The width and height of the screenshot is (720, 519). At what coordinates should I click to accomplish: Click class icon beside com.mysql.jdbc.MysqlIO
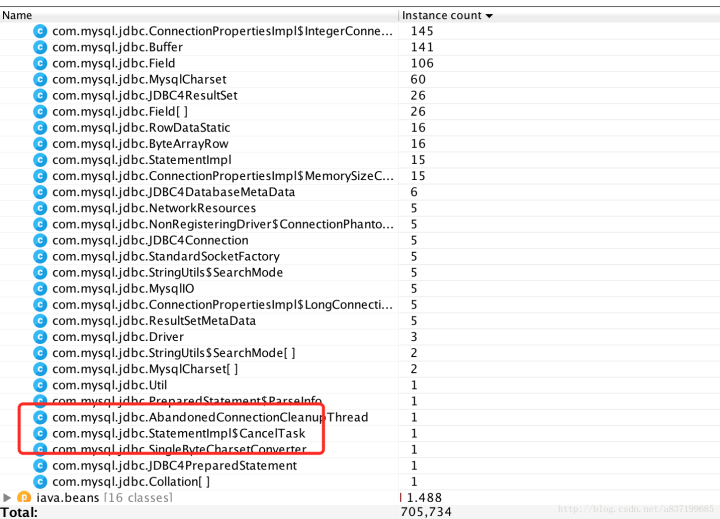coord(40,288)
